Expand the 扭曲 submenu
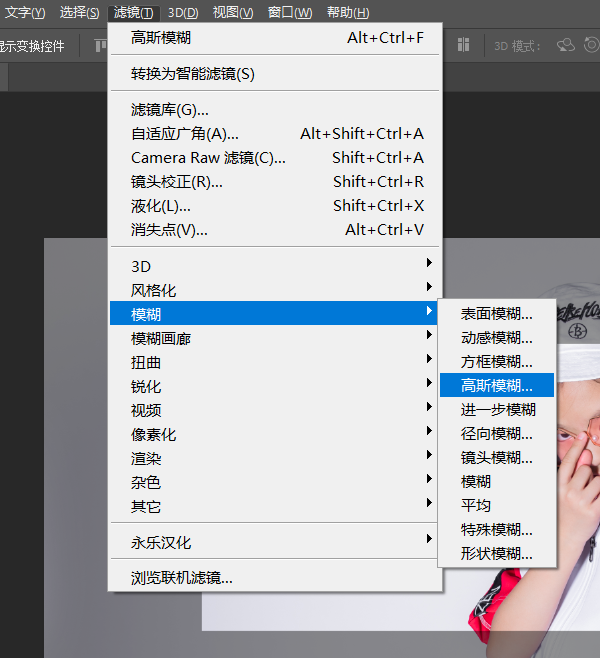Viewport: 600px width, 658px height. 274,362
